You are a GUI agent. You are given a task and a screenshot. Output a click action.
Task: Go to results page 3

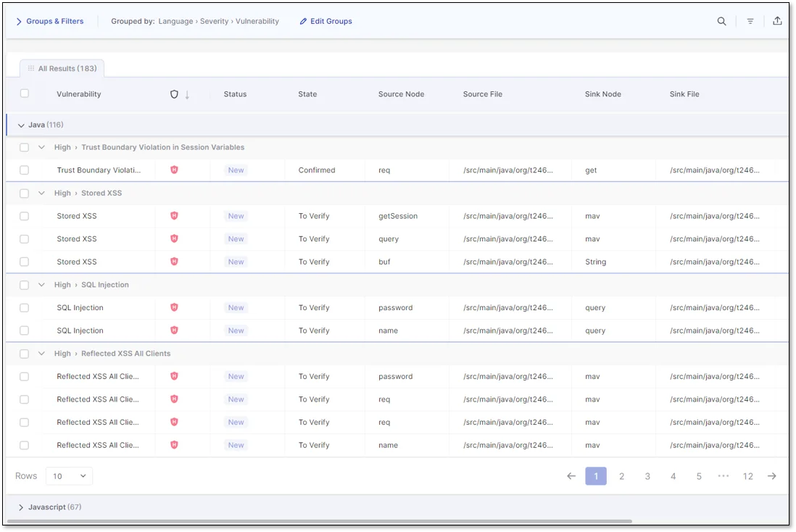[x=647, y=476]
